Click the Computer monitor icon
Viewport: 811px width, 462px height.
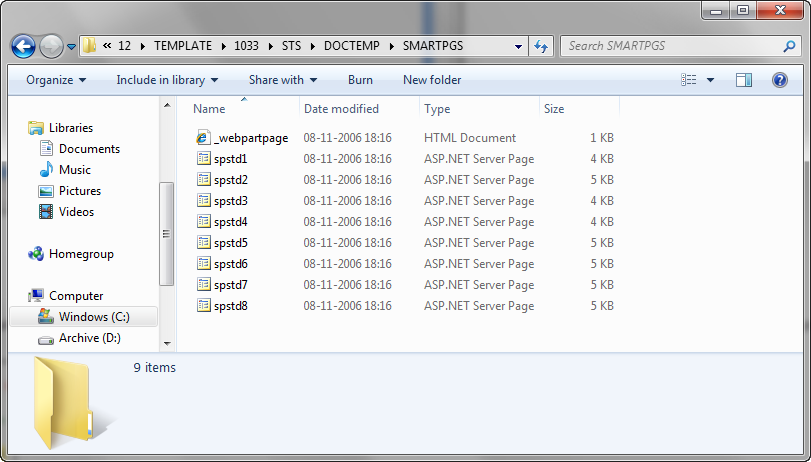click(x=36, y=295)
